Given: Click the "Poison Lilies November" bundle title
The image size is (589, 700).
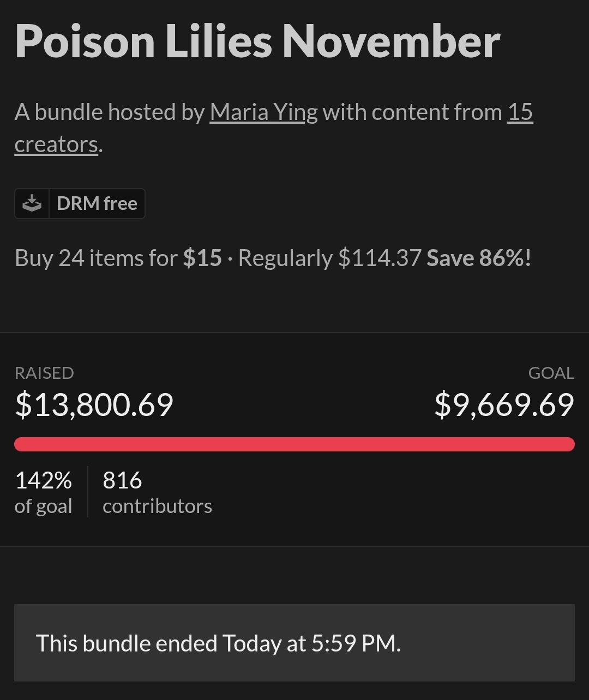Looking at the screenshot, I should click(x=257, y=41).
